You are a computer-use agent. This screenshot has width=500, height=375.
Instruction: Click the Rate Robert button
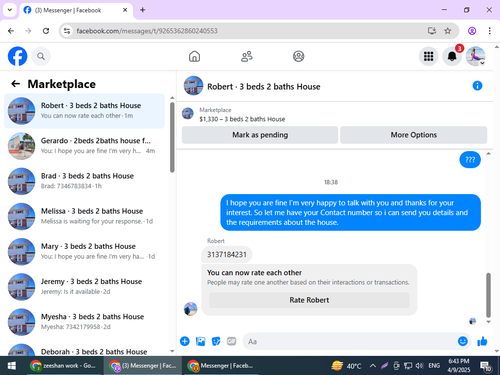coord(309,300)
